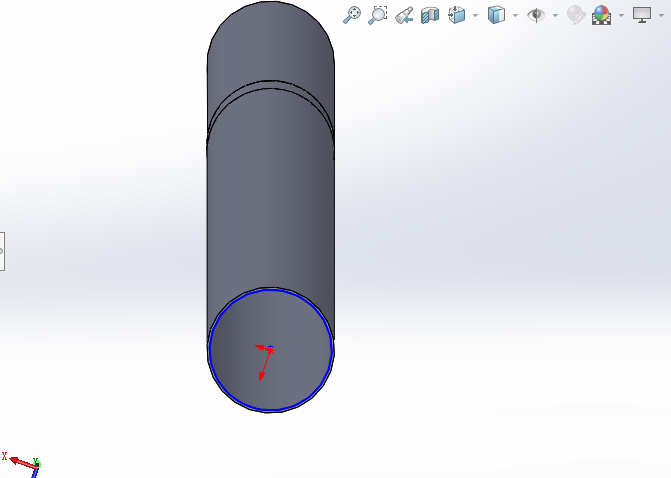Click the greyed Edit Appearance sphere icon
This screenshot has width=671, height=478.
pos(576,15)
